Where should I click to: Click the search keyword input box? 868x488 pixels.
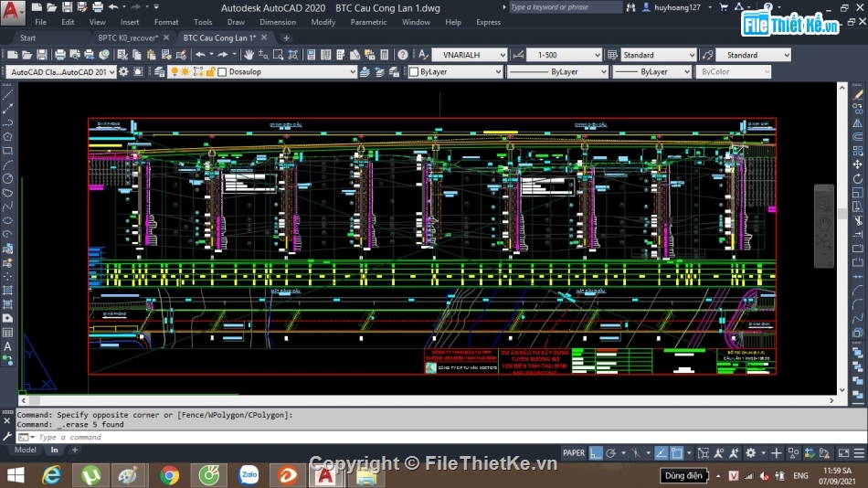(x=565, y=7)
